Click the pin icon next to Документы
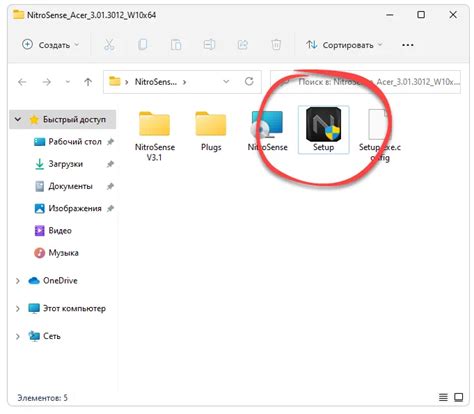Image resolution: width=474 pixels, height=414 pixels. [x=110, y=186]
